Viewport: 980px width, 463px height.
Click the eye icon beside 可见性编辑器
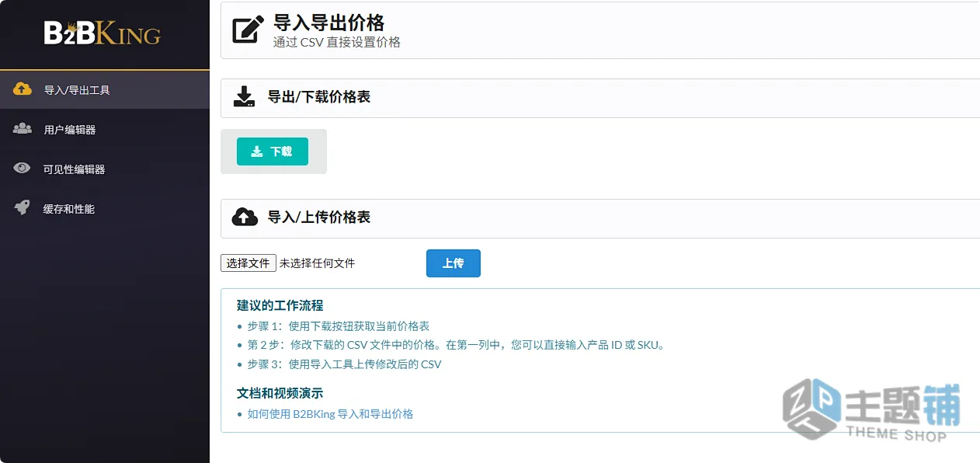tap(23, 169)
